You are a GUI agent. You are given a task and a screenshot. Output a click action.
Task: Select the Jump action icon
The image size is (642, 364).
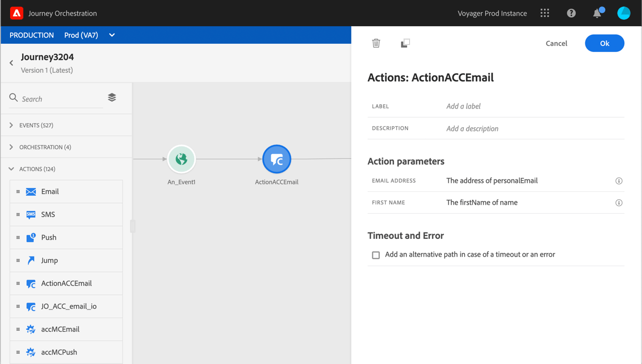pos(32,260)
